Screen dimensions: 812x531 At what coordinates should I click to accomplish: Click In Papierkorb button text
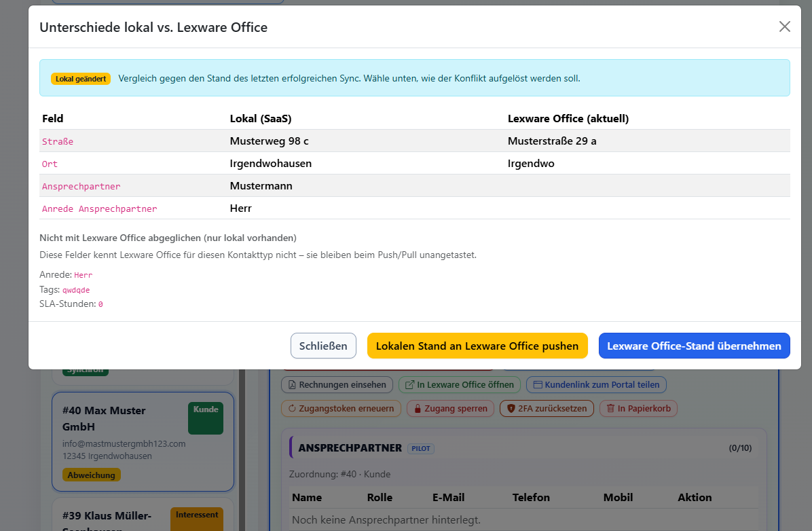pos(644,408)
